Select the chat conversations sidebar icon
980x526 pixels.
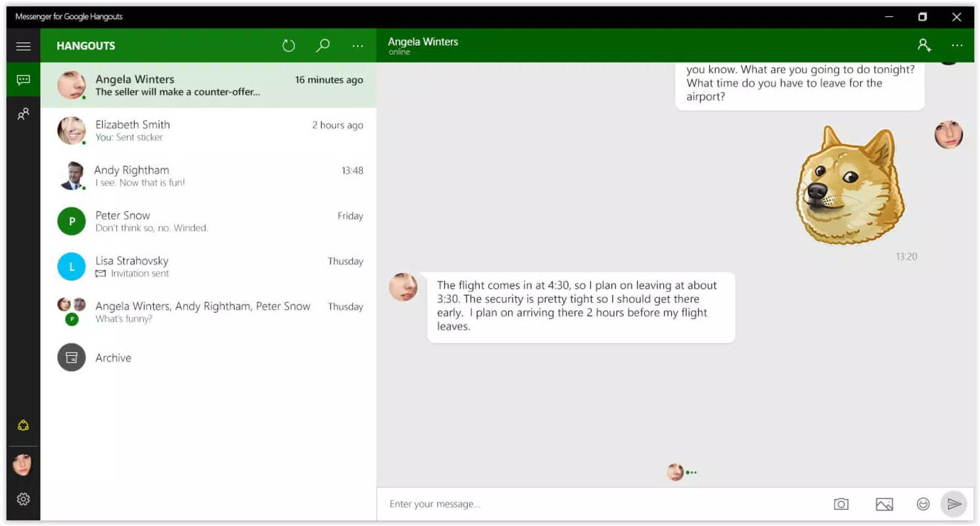tap(24, 80)
